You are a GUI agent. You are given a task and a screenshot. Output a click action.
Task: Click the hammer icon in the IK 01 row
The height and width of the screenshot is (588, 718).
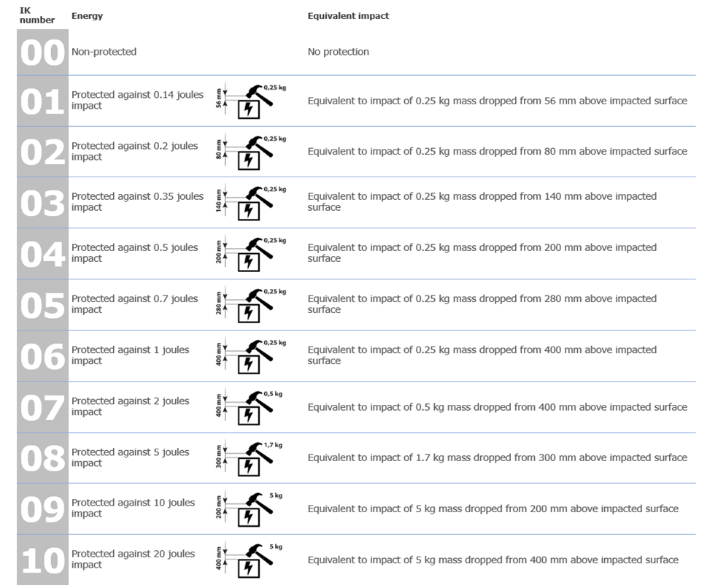pos(251,101)
